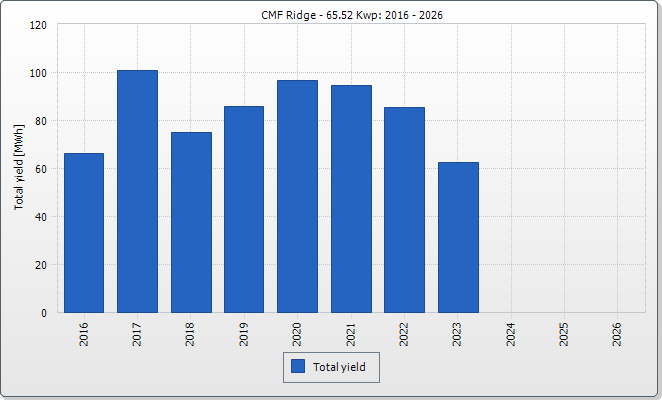This screenshot has width=662, height=400.
Task: Click the Total yield legend label
Action: coord(339,367)
